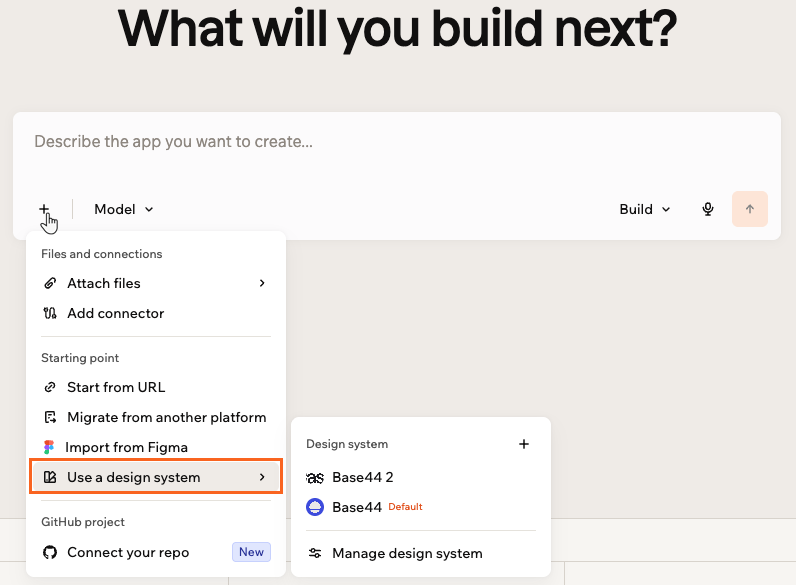Open the Build mode dropdown
This screenshot has height=585, width=796.
(x=645, y=209)
